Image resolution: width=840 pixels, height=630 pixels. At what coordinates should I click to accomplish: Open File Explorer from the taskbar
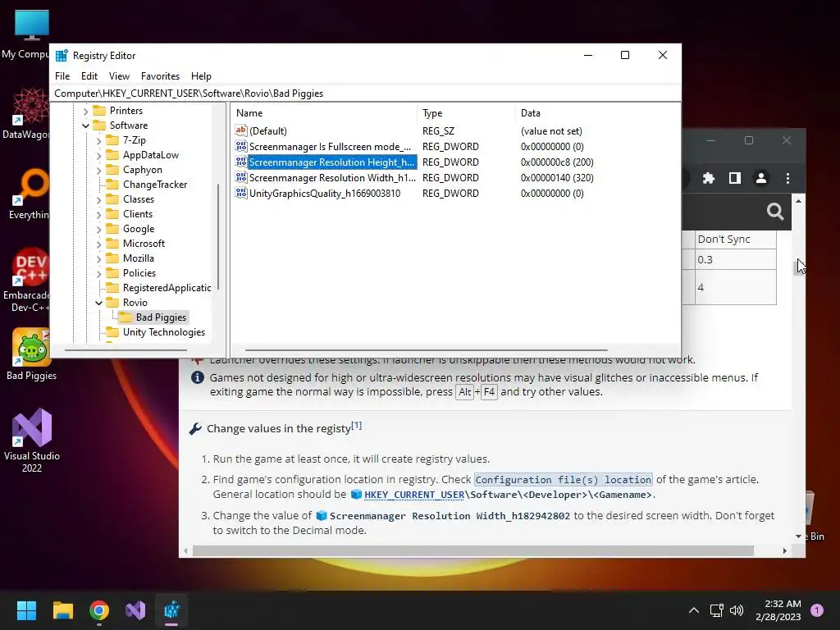click(62, 610)
